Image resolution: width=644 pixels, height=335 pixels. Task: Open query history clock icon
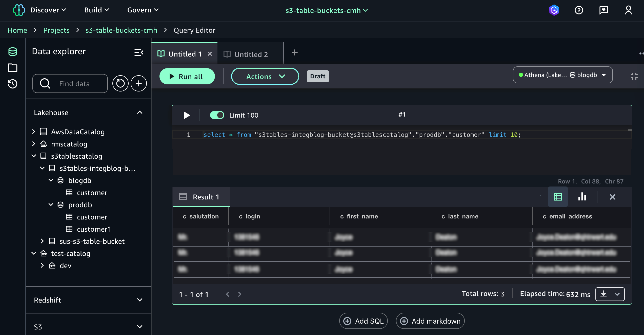(x=12, y=84)
